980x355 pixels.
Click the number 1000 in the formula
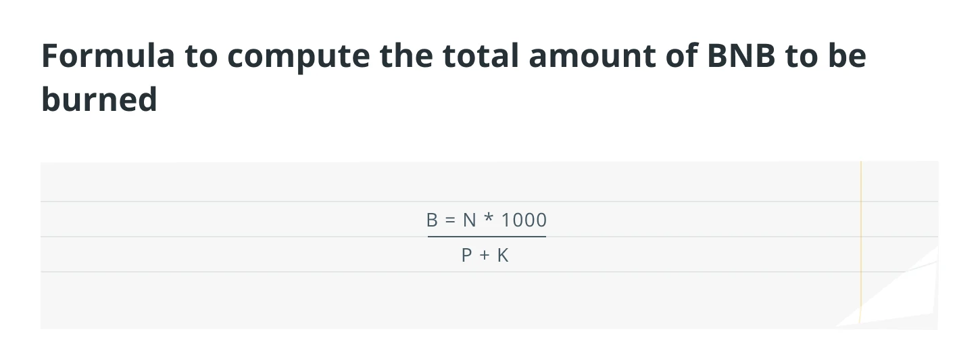524,220
